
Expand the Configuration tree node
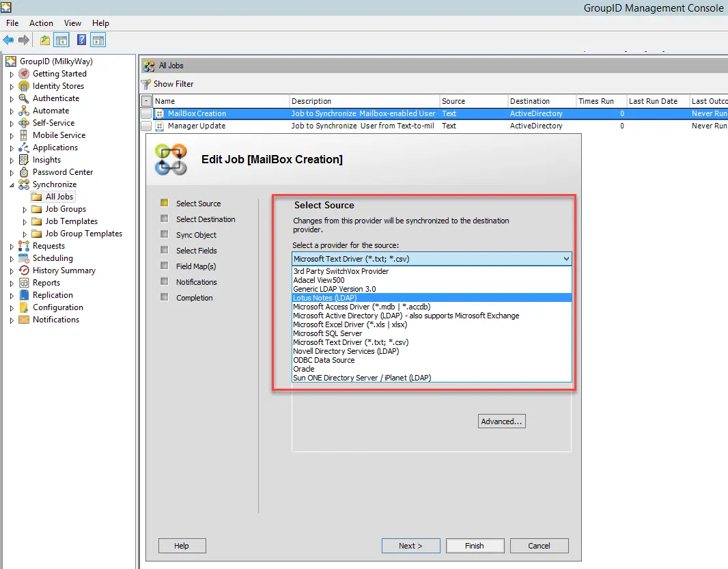12,308
